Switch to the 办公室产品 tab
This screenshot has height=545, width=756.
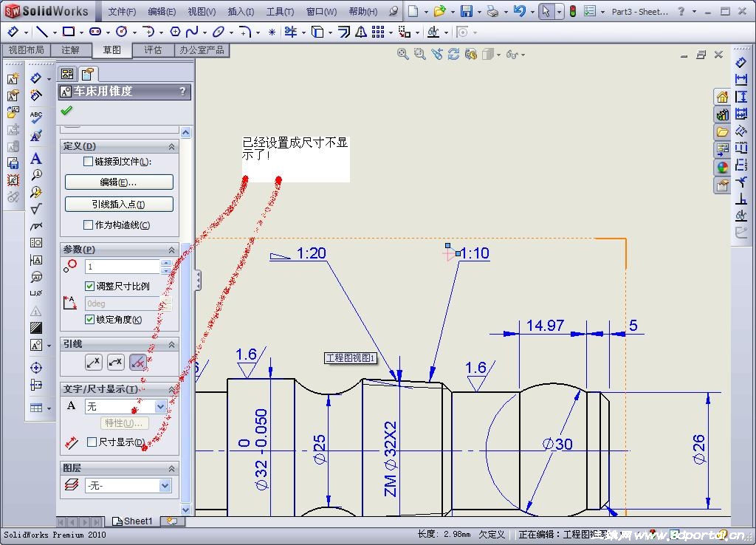[x=202, y=50]
